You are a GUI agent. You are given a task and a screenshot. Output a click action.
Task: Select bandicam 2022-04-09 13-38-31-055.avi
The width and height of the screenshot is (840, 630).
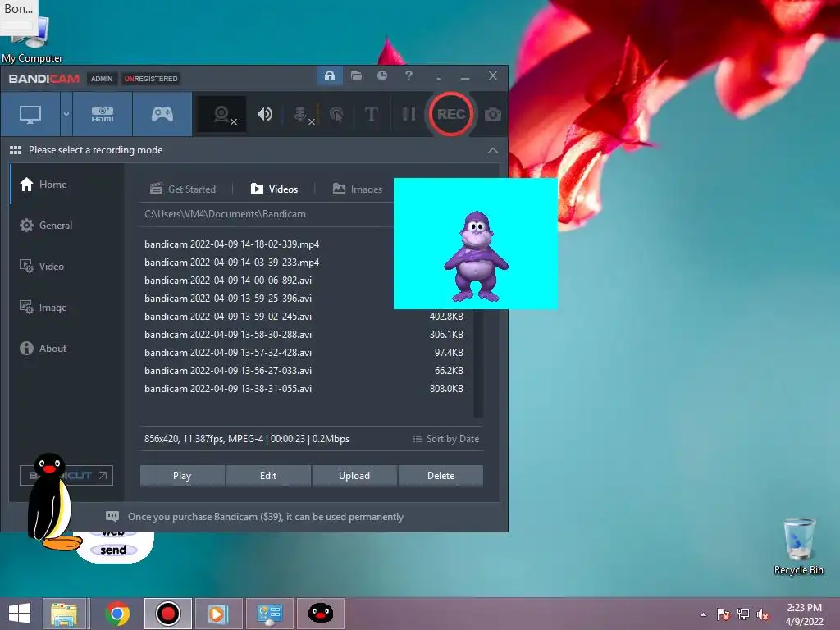pyautogui.click(x=305, y=389)
